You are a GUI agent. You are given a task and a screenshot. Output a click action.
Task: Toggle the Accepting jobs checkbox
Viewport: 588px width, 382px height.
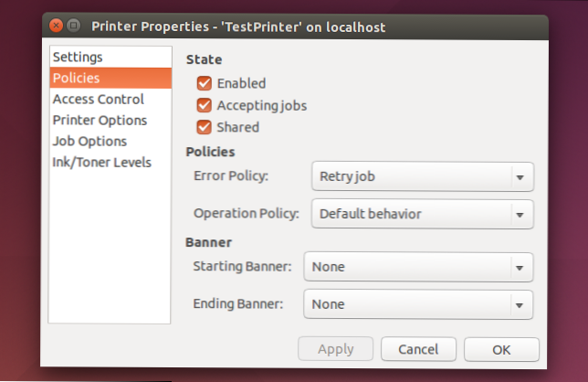coord(204,105)
